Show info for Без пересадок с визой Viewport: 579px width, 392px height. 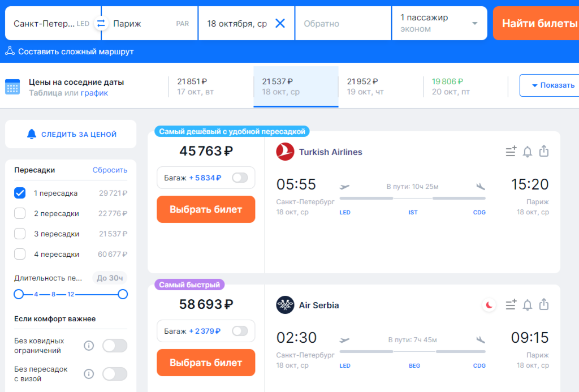click(89, 374)
